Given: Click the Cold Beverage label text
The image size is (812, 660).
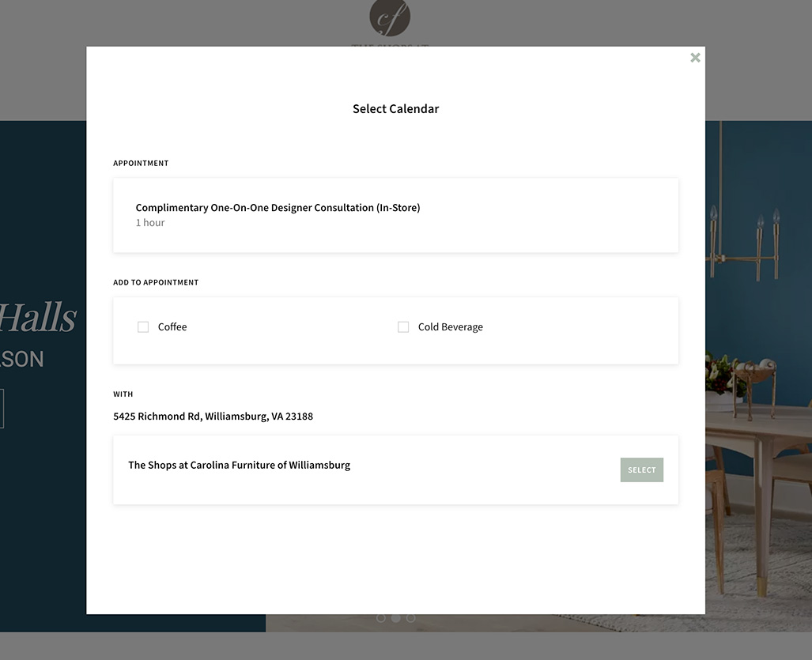Looking at the screenshot, I should click(451, 327).
